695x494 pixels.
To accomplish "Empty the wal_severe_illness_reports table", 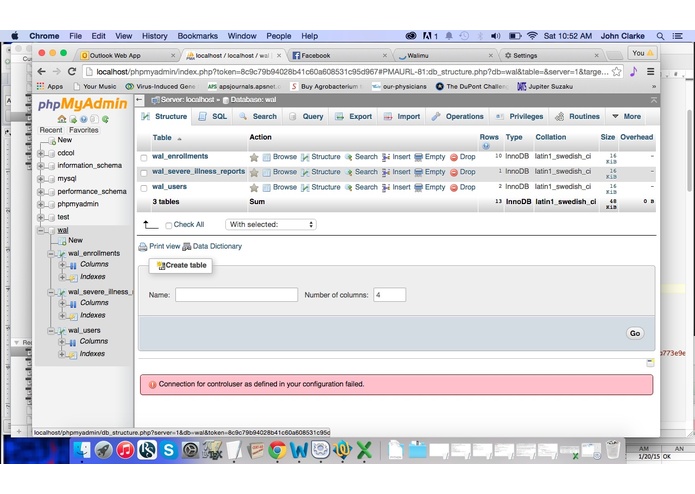I will [x=429, y=172].
